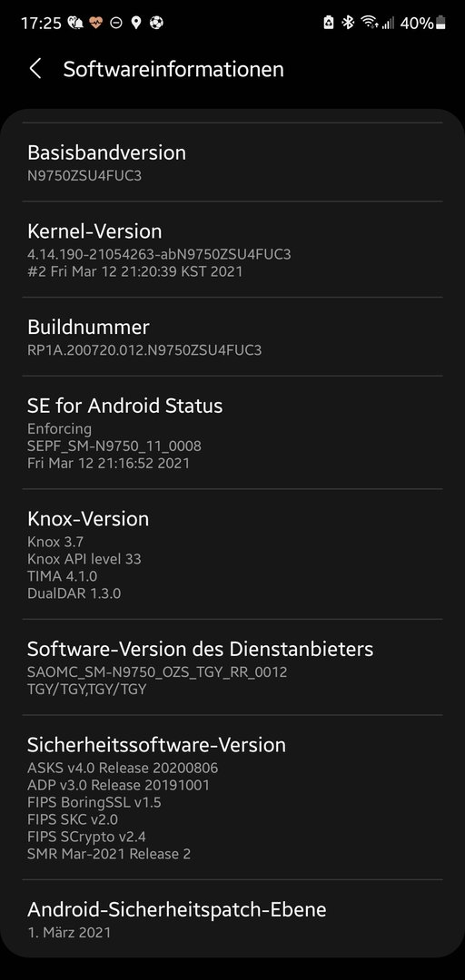Tap Android-Sicherheitspatch-Ebene entry

tap(232, 919)
